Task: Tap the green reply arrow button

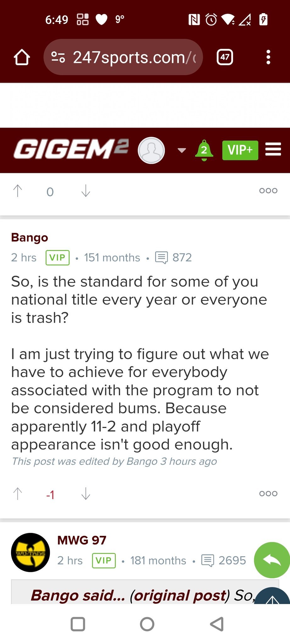Action: [272, 560]
